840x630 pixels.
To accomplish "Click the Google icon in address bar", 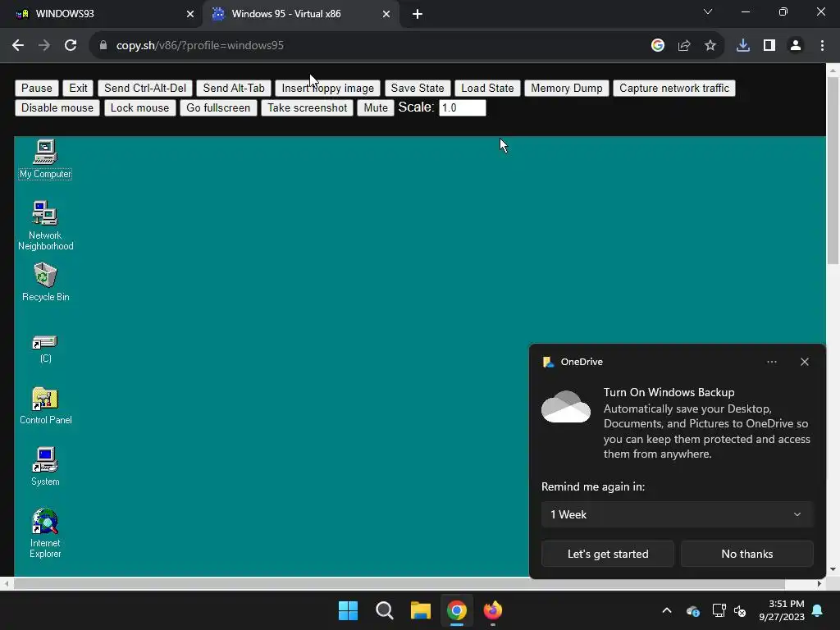I will point(657,46).
